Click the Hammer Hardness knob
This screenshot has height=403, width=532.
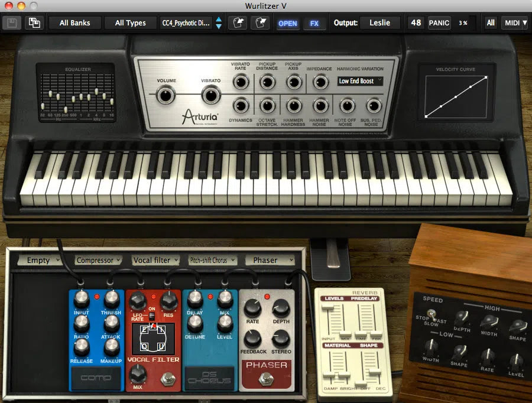click(294, 106)
